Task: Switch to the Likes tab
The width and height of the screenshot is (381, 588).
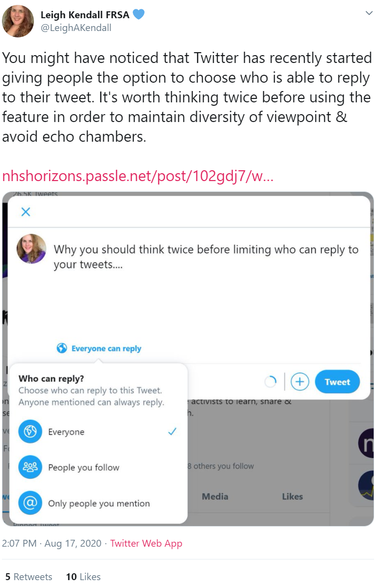Action: 293,496
